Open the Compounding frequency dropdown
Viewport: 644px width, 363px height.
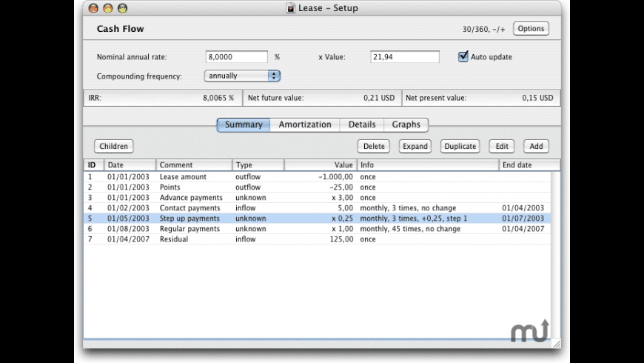click(242, 76)
